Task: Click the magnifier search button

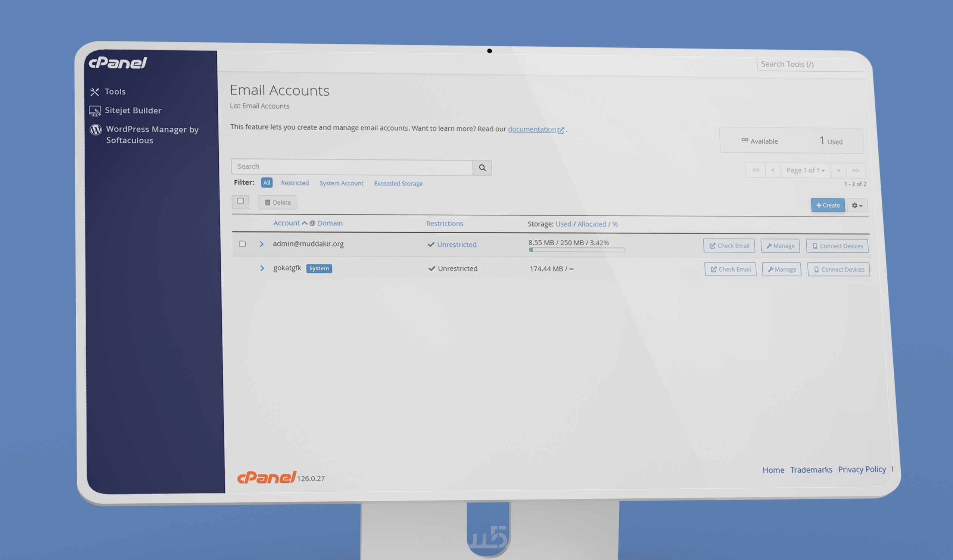Action: (x=482, y=168)
